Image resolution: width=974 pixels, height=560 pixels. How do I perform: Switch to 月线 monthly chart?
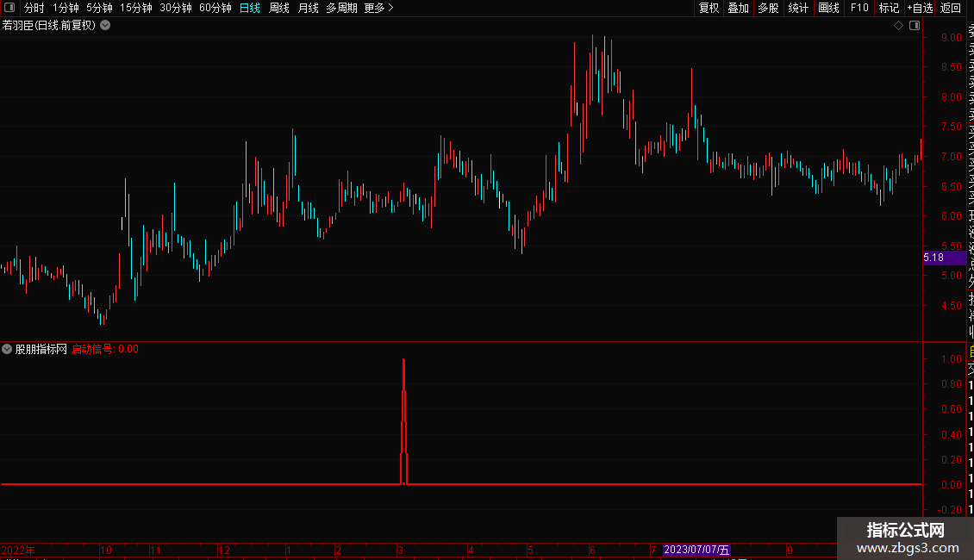(308, 8)
